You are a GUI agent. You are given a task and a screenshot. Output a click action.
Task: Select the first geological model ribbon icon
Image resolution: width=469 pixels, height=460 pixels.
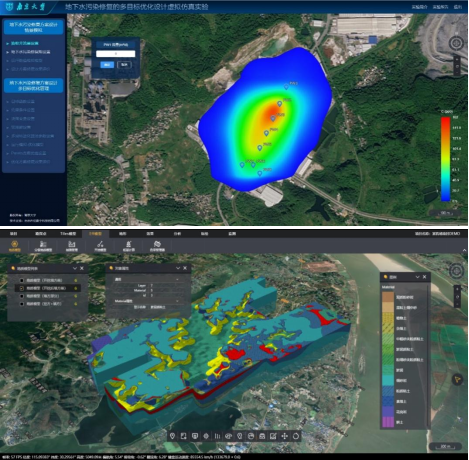(14, 246)
